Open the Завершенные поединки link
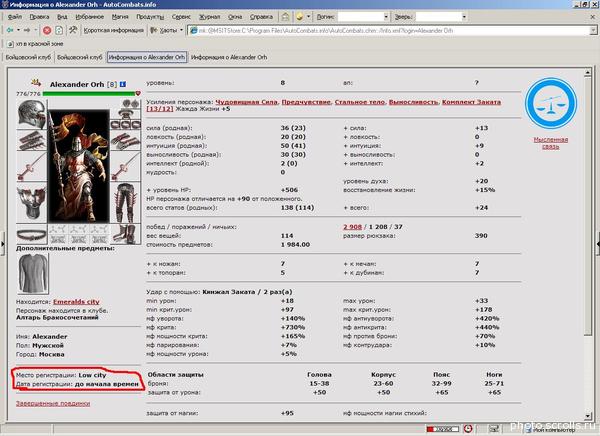The height and width of the screenshot is (436, 600). point(53,403)
